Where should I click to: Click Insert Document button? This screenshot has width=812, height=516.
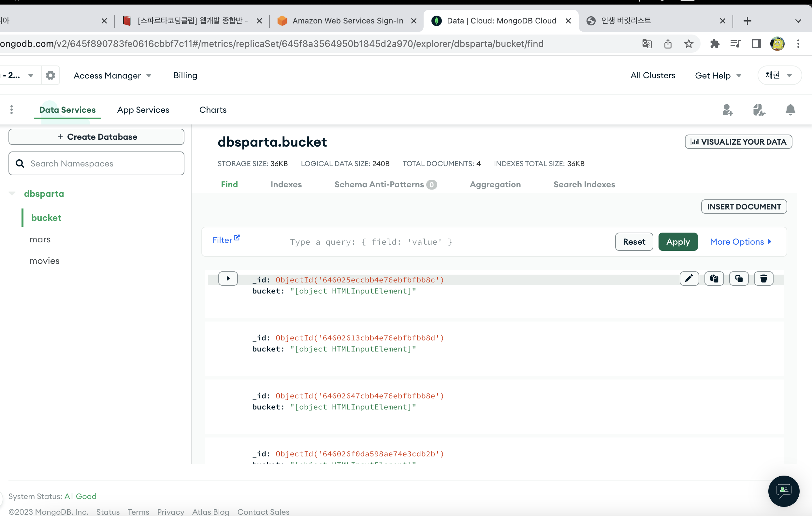(744, 207)
